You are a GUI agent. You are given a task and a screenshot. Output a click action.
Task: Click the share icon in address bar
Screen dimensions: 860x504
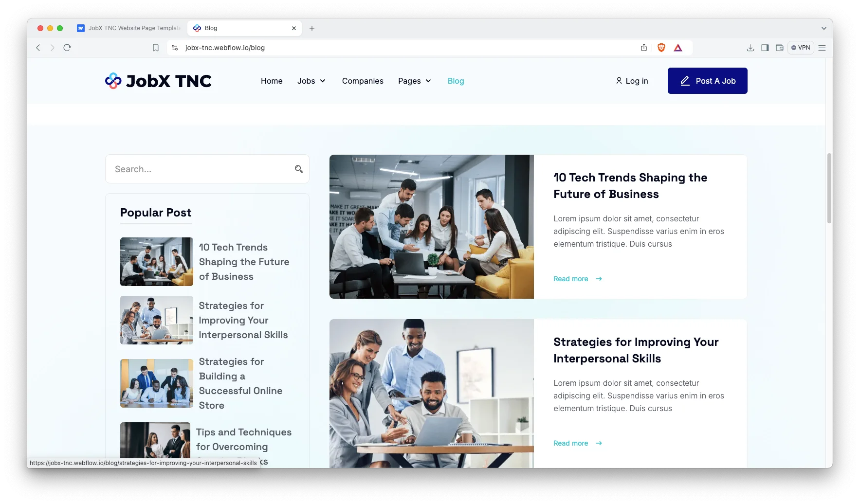643,48
